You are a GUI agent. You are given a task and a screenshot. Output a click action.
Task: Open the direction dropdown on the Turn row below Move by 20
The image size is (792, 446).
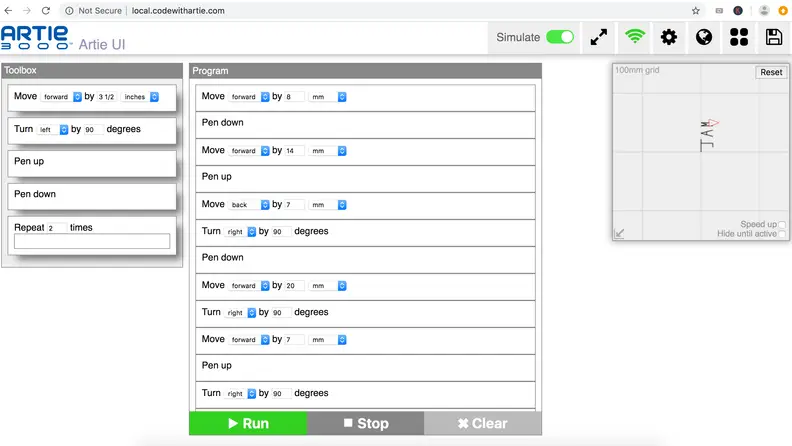click(240, 313)
